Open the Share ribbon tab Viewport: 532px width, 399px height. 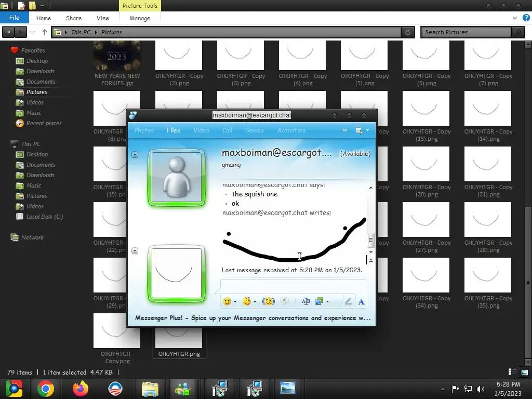pos(74,18)
